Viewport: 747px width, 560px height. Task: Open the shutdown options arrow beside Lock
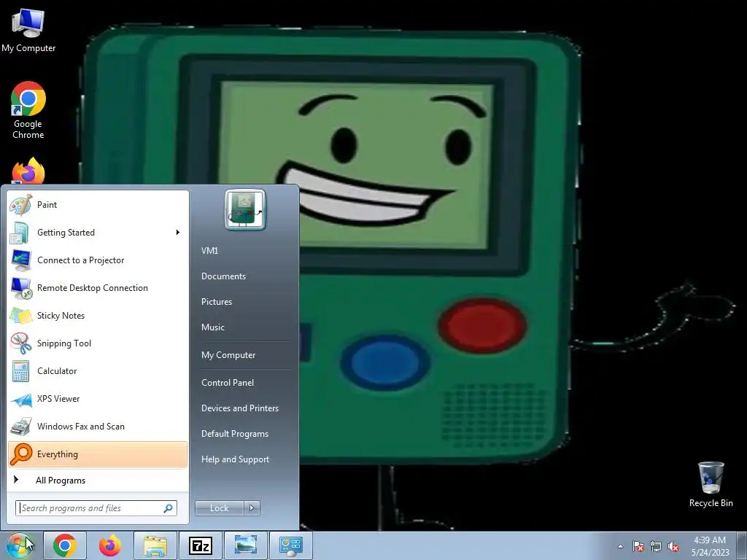click(252, 508)
